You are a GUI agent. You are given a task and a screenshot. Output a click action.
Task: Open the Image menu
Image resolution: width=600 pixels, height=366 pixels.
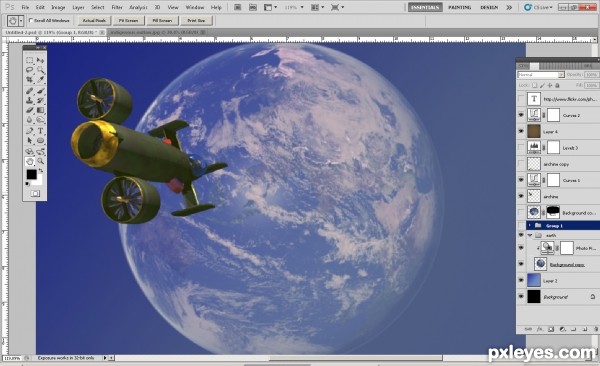click(x=58, y=7)
